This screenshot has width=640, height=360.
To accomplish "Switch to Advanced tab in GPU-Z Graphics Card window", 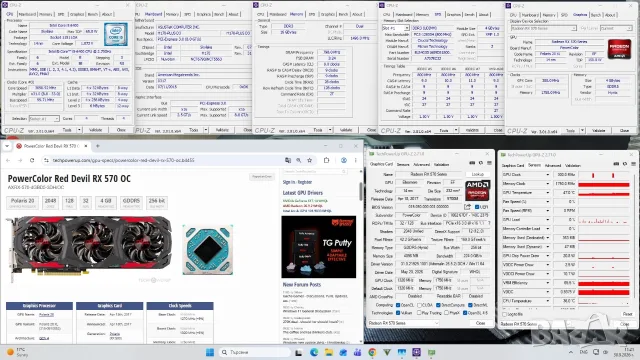I will tap(422, 164).
